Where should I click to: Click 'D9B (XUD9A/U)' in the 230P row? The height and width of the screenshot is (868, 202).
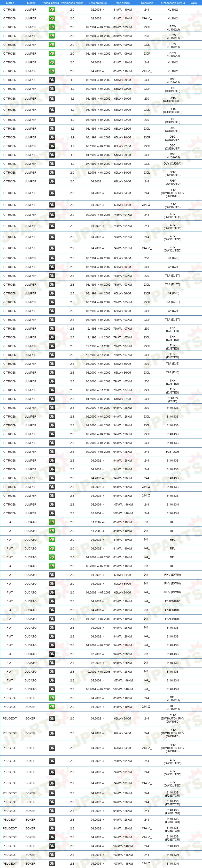[173, 156]
